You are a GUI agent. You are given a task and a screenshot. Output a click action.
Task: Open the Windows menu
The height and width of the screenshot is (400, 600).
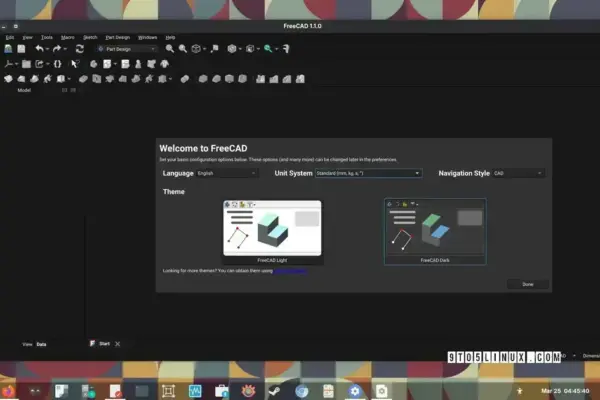[x=147, y=38]
